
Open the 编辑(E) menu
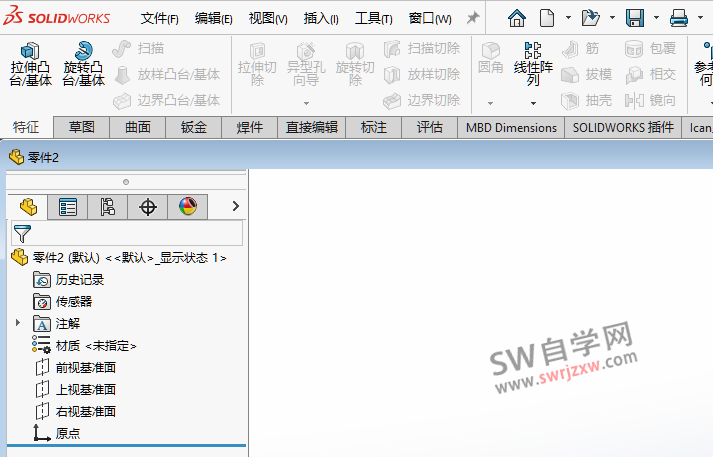[x=213, y=19]
